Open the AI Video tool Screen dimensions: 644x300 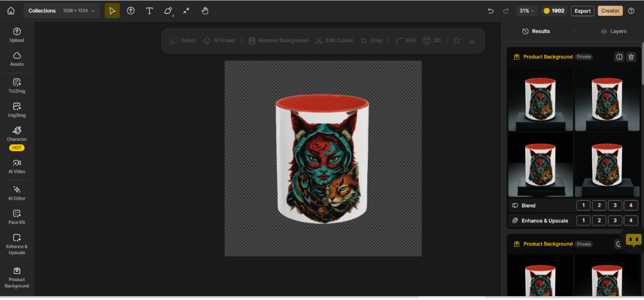17,166
